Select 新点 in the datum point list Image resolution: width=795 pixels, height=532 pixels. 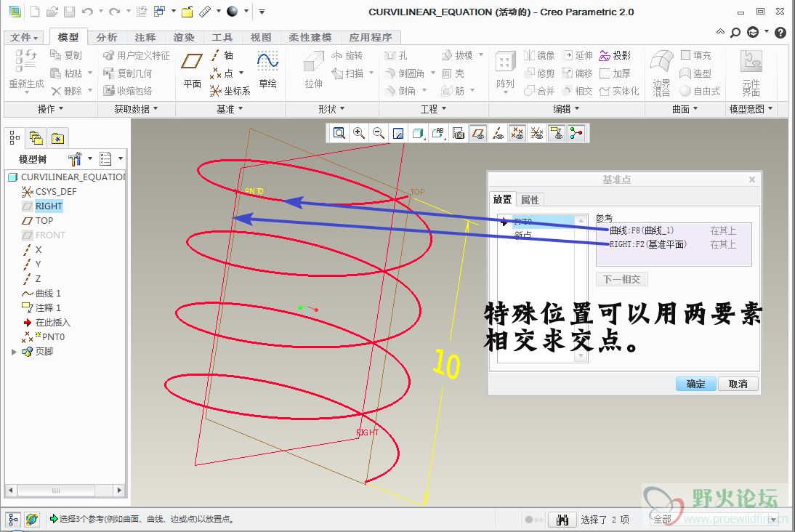522,234
